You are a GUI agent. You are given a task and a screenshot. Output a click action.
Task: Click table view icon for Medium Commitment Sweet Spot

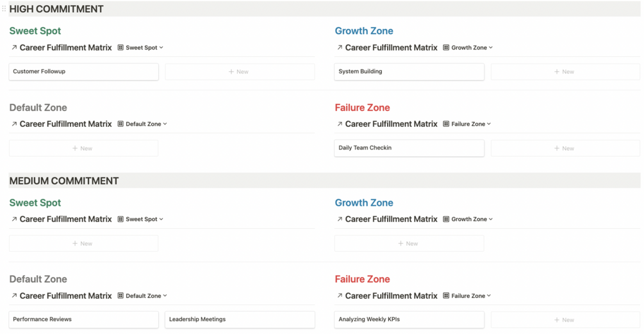coord(120,219)
